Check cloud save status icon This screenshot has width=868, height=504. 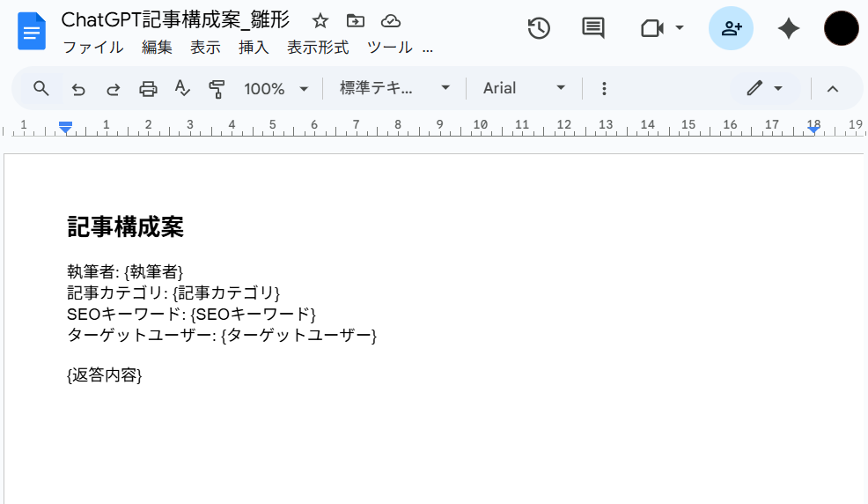[x=391, y=21]
